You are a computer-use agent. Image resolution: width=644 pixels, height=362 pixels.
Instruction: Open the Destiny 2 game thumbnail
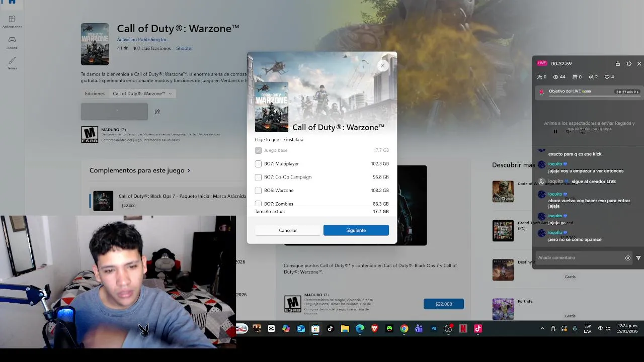click(x=503, y=270)
